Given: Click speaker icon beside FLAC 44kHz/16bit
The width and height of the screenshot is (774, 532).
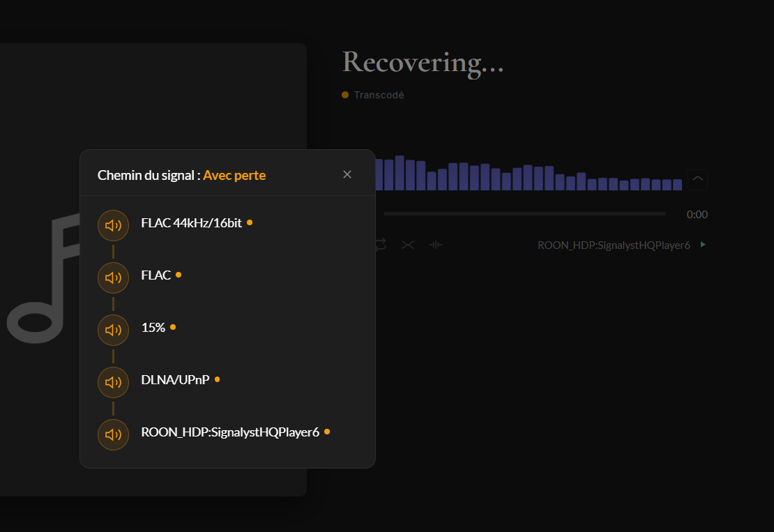Looking at the screenshot, I should coord(113,225).
